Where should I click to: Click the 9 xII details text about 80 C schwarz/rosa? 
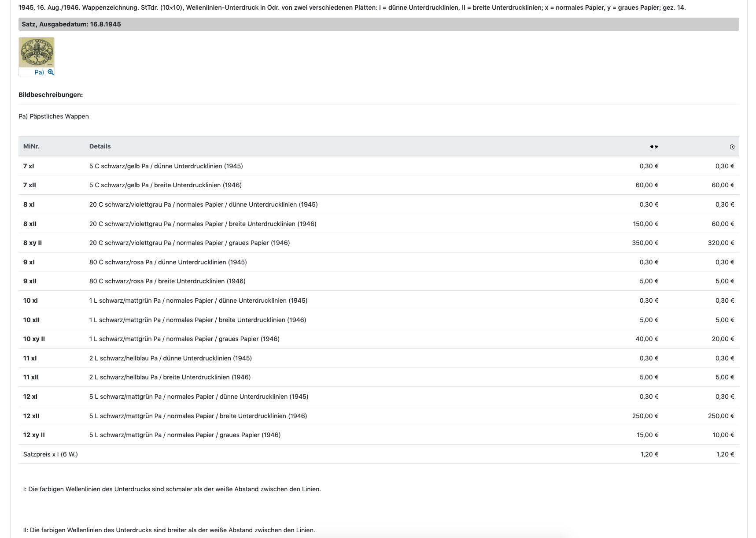167,281
